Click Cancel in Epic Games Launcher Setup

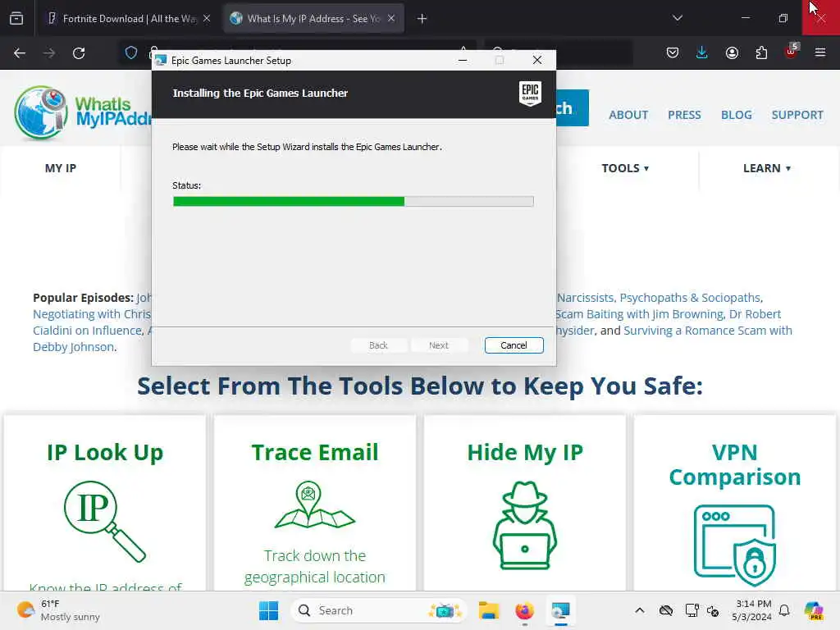point(514,345)
